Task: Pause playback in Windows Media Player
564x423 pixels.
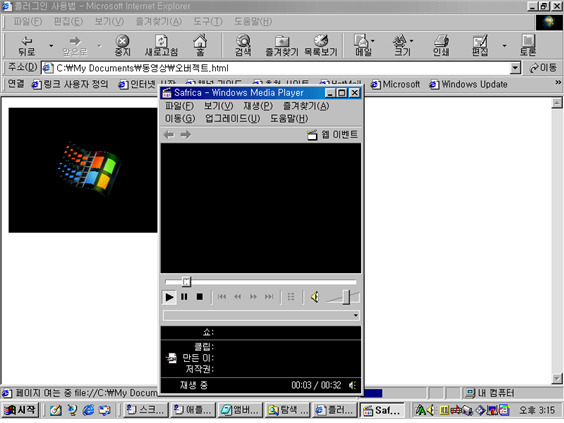Action: click(184, 297)
